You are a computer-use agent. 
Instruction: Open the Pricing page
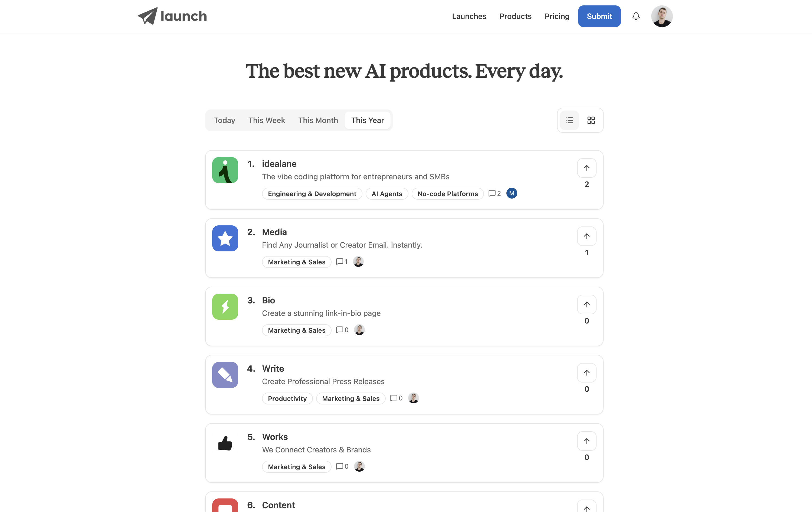click(x=557, y=16)
